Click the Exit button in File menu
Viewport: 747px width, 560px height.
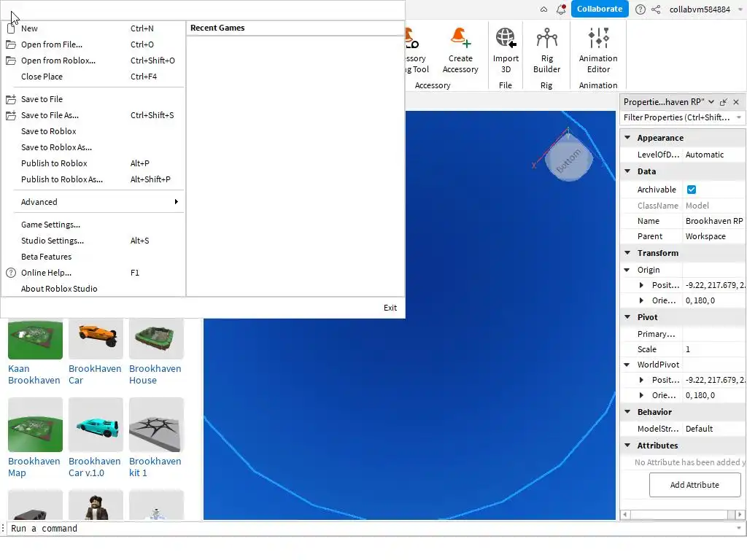(390, 308)
